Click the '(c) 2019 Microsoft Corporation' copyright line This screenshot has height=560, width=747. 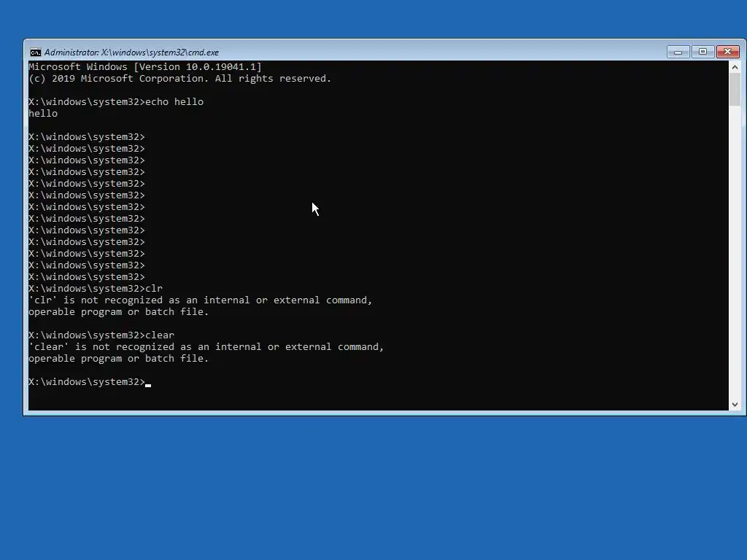coord(179,79)
